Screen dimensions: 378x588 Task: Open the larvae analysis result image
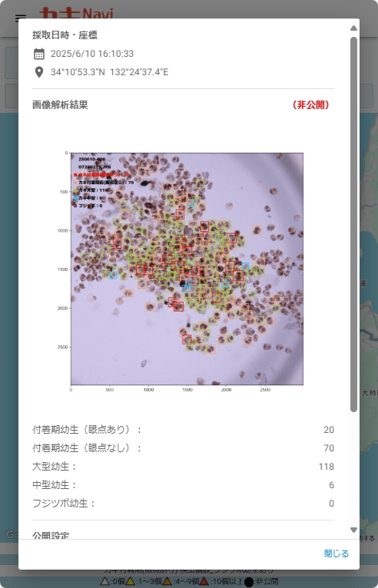click(183, 269)
